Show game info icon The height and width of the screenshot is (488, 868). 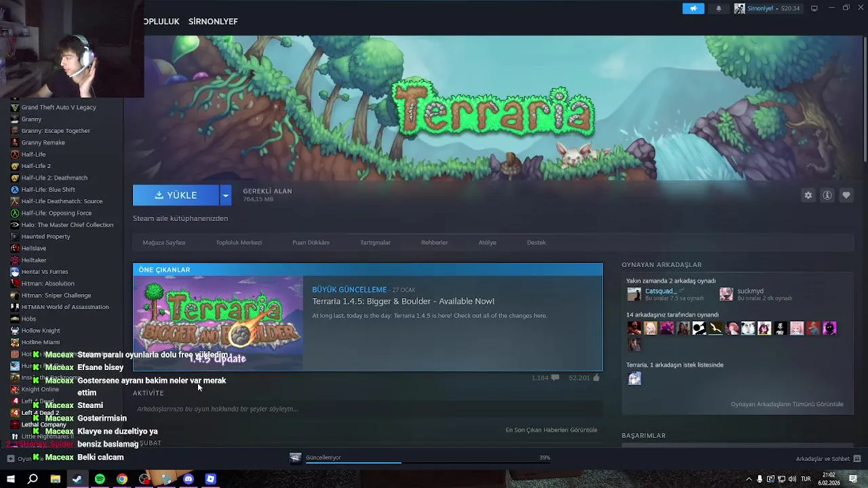click(827, 195)
